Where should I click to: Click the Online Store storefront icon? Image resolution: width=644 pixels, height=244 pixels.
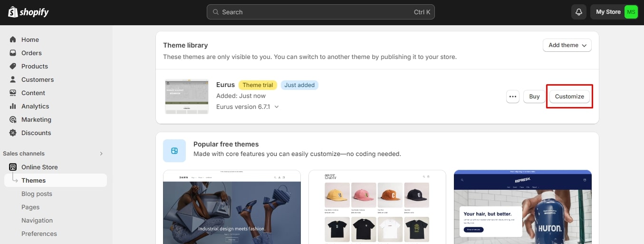click(x=13, y=167)
